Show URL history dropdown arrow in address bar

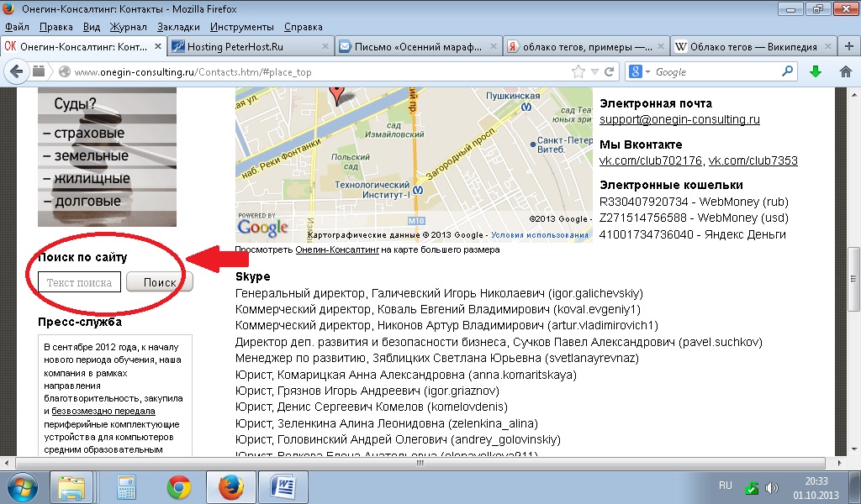pos(594,72)
